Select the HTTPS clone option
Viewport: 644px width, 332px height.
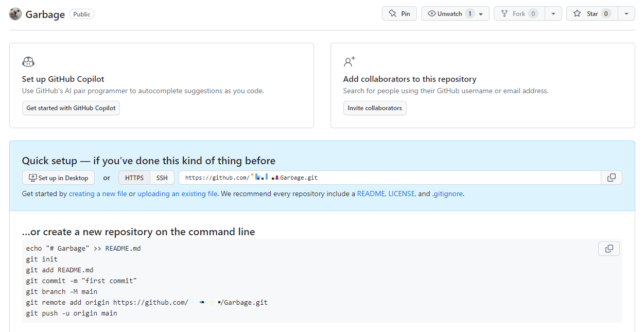pos(134,178)
